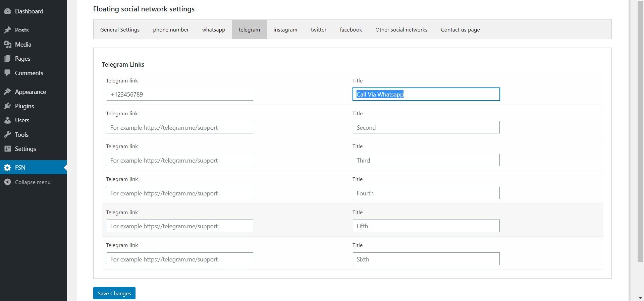Click the Plugins plug icon

click(7, 106)
